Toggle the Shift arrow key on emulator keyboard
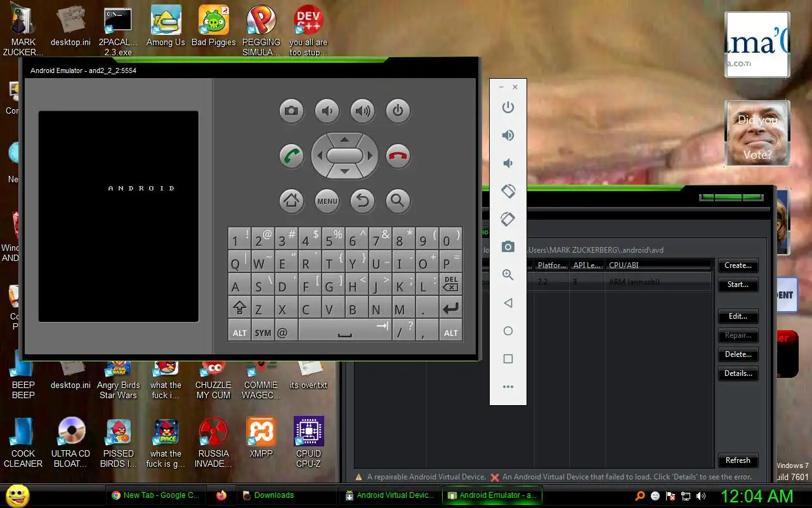This screenshot has height=508, width=812. pos(240,307)
